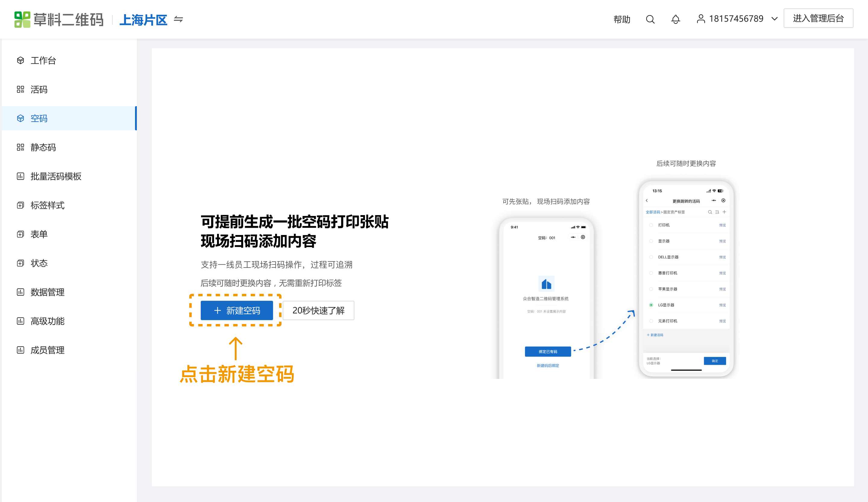The width and height of the screenshot is (868, 502).
Task: Click the 活码 QR grid icon
Action: (20, 89)
